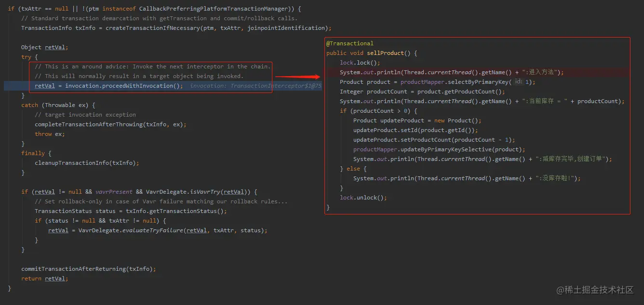Click the '} else {' line in sellProduct

point(353,169)
